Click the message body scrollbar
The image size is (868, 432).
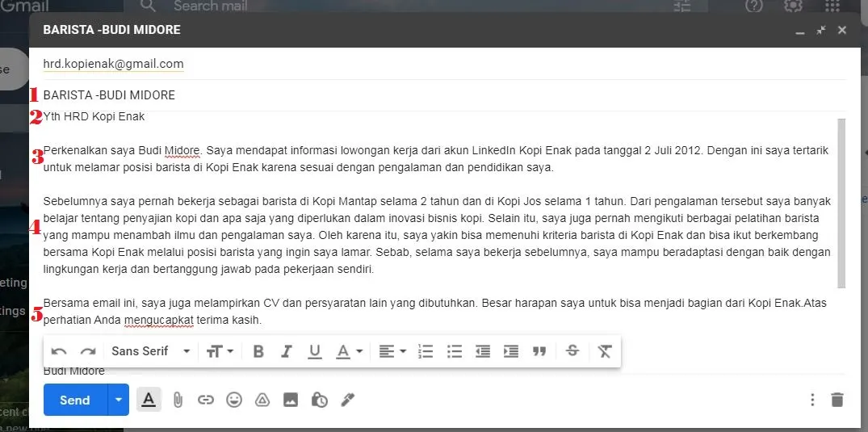click(841, 203)
